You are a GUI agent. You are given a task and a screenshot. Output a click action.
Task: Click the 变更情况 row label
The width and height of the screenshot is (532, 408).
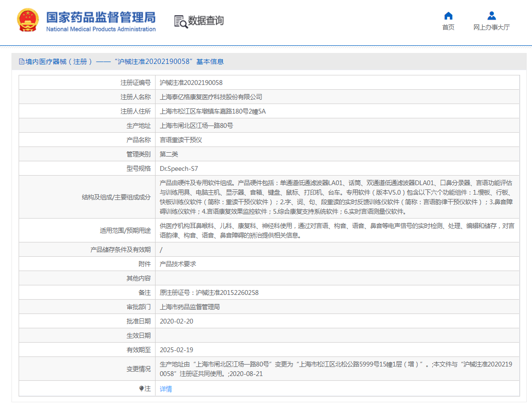click(138, 369)
